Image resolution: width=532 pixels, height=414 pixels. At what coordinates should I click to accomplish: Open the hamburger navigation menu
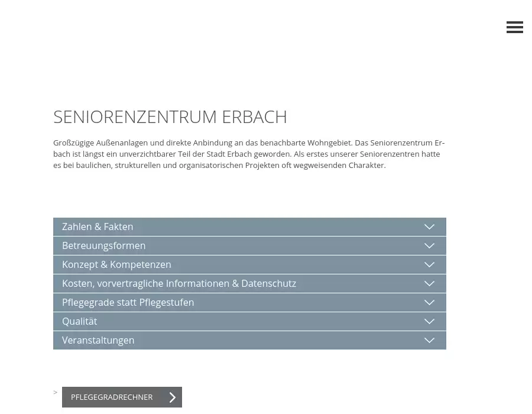click(x=514, y=27)
